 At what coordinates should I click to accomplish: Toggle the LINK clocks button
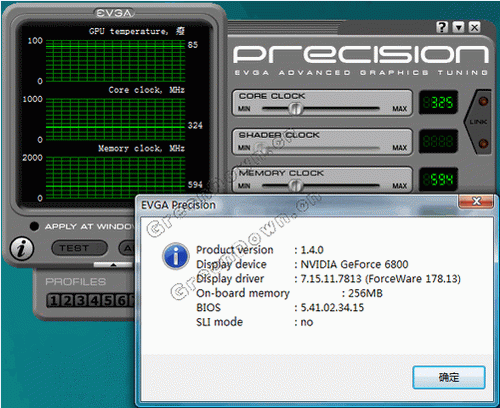[478, 122]
